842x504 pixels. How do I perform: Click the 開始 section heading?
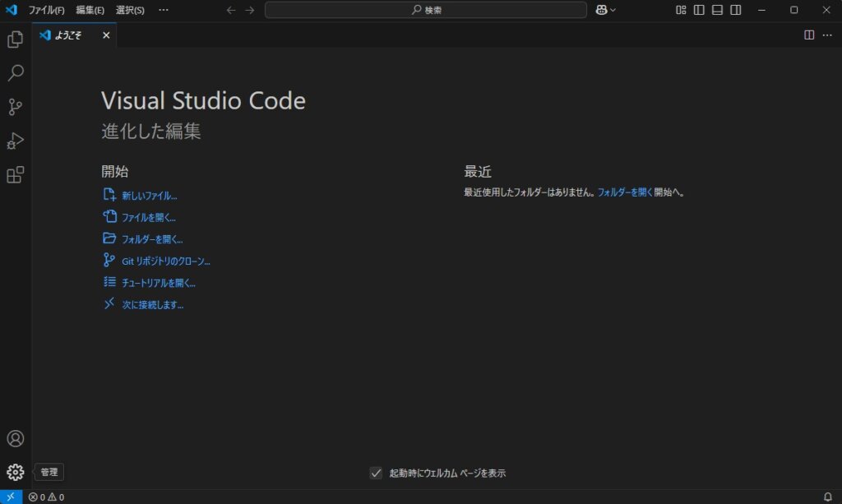115,171
